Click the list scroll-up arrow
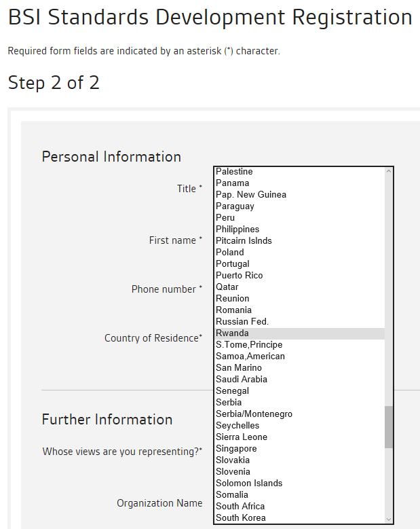 point(389,171)
